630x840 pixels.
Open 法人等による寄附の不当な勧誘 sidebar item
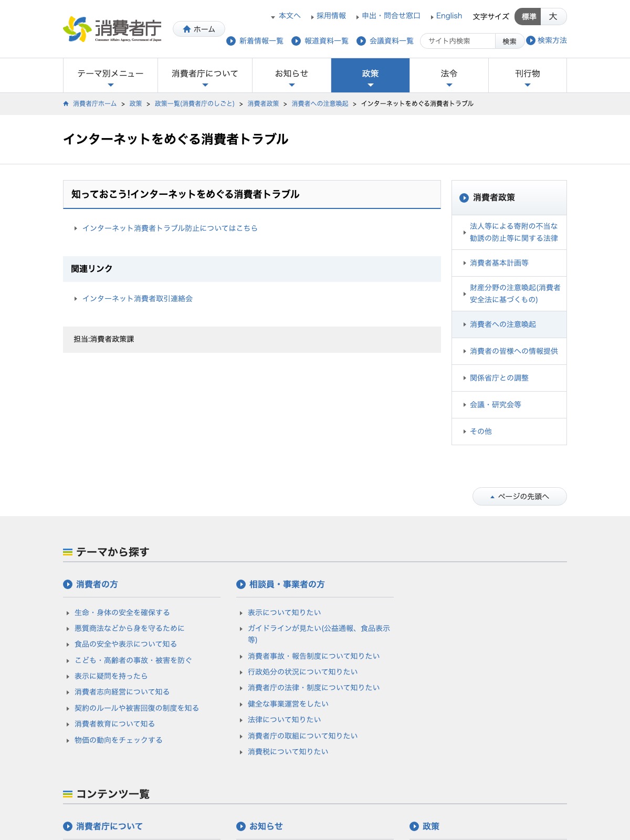point(509,232)
